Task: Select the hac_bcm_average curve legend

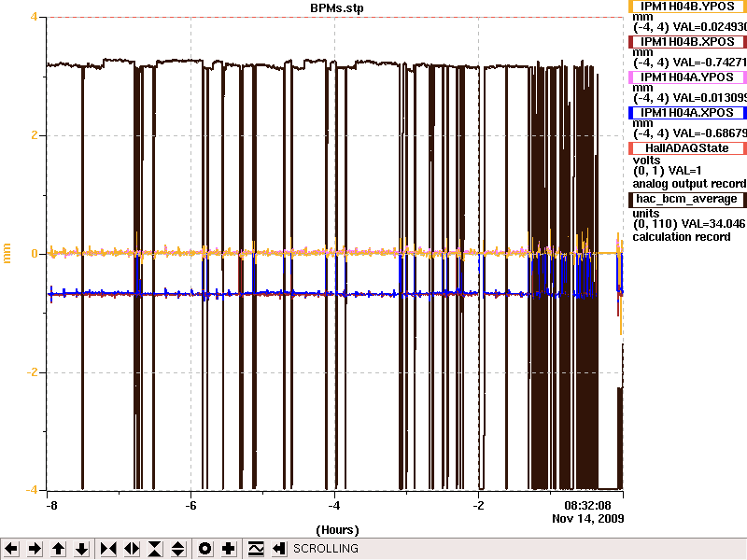Action: click(x=687, y=199)
